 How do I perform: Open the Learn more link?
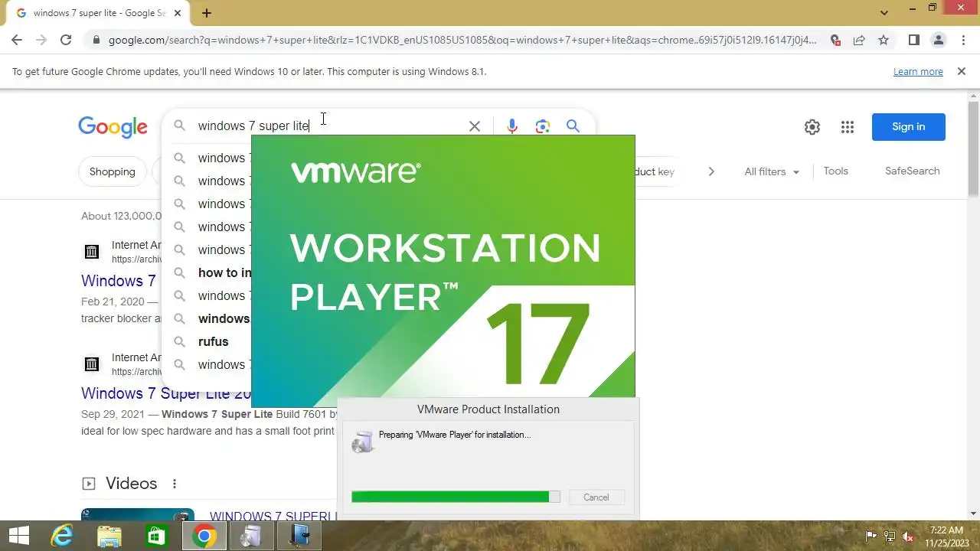918,71
